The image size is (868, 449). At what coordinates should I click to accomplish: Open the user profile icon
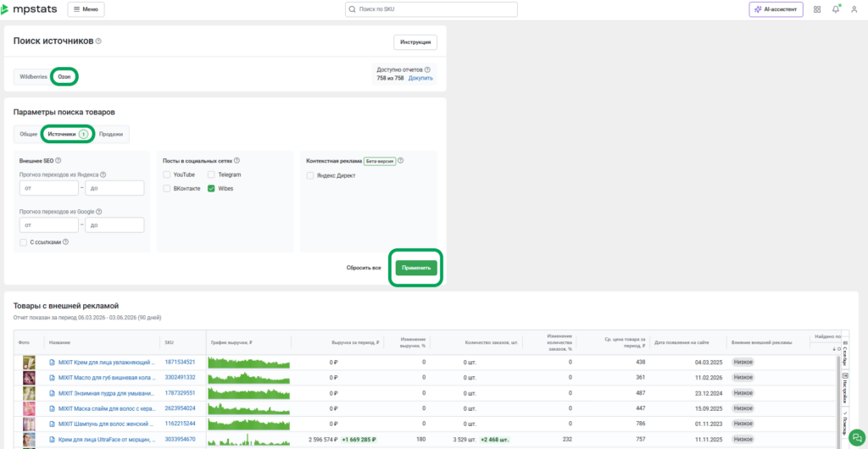click(x=854, y=9)
